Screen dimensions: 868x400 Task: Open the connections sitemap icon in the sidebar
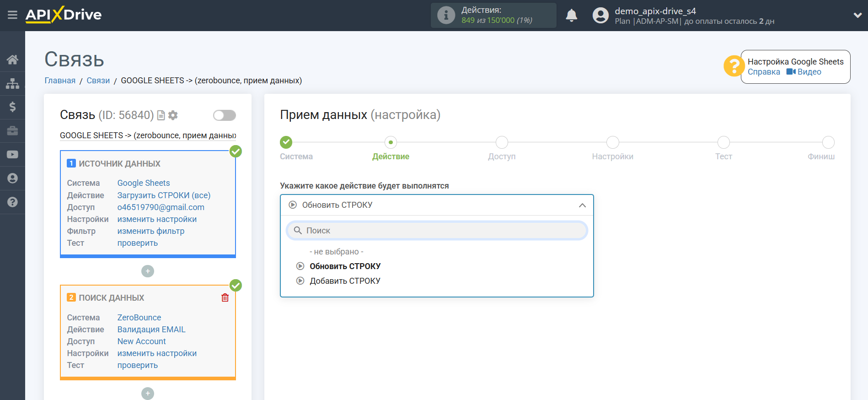click(12, 83)
